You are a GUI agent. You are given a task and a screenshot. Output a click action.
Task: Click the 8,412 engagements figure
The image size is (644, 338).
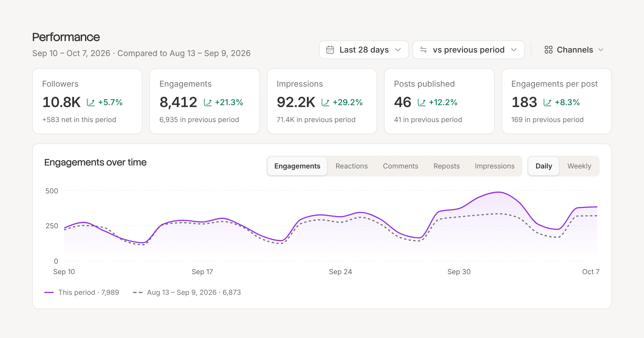(x=178, y=102)
